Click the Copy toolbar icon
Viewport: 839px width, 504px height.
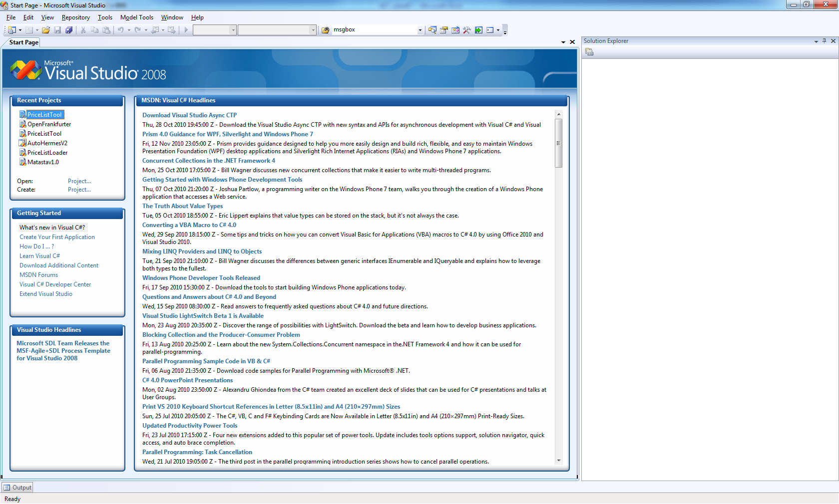click(x=94, y=30)
